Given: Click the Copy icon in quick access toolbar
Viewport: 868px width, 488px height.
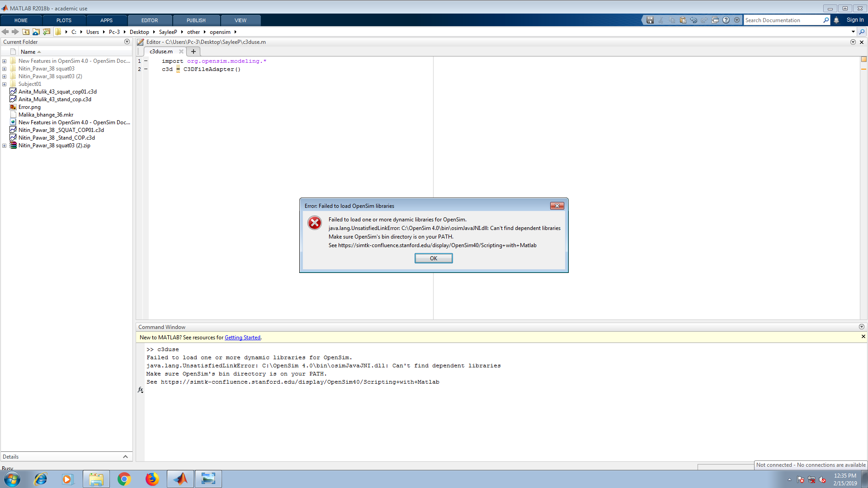Looking at the screenshot, I should tap(672, 20).
